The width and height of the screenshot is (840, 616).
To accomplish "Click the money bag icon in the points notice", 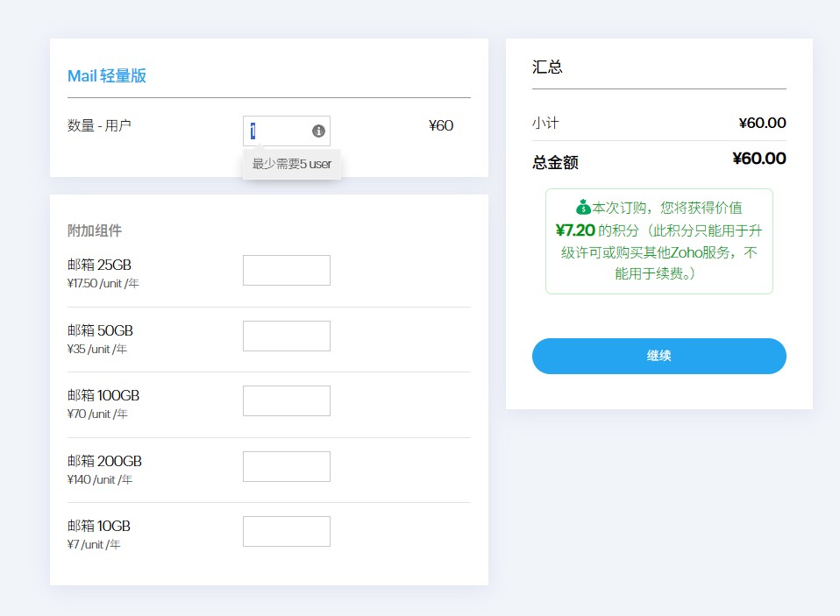I will (x=583, y=208).
